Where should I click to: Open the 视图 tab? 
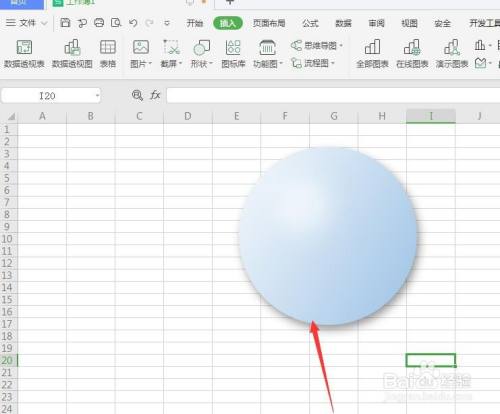pyautogui.click(x=409, y=23)
